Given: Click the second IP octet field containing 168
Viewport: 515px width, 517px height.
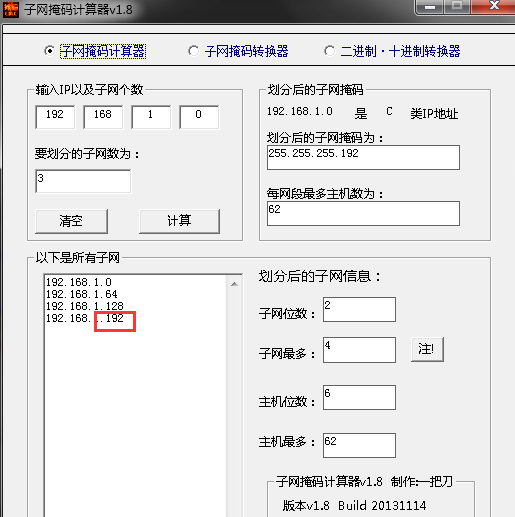Looking at the screenshot, I should coord(103,117).
